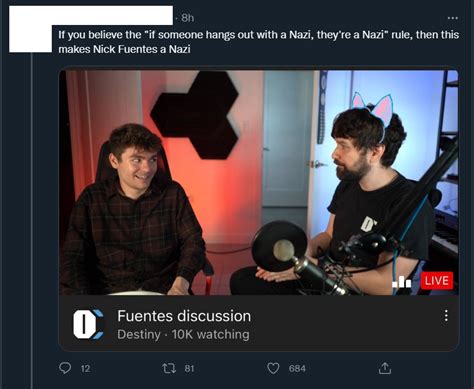Open vertical three-dot menu on video card
The height and width of the screenshot is (389, 474).
pos(446,315)
